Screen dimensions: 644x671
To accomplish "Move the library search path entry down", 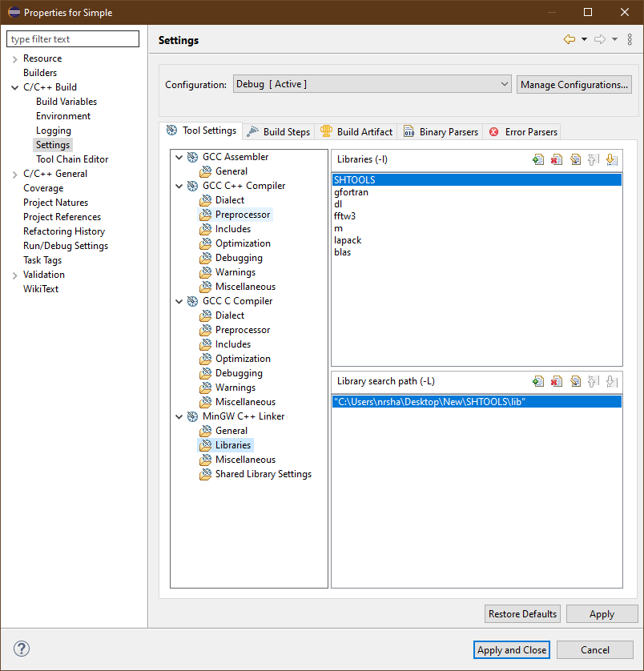I will (x=612, y=381).
